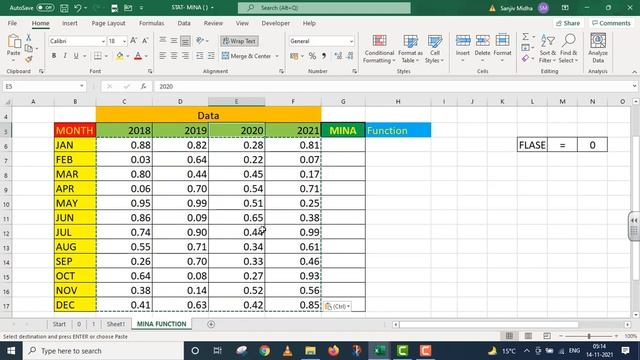
Task: Click the formula bar containing 2020
Action: pyautogui.click(x=392, y=86)
